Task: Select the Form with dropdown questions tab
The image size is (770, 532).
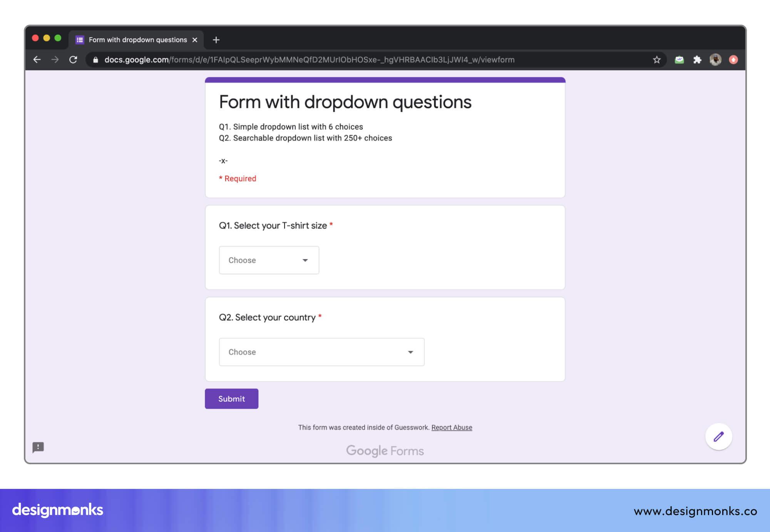Action: pyautogui.click(x=137, y=40)
